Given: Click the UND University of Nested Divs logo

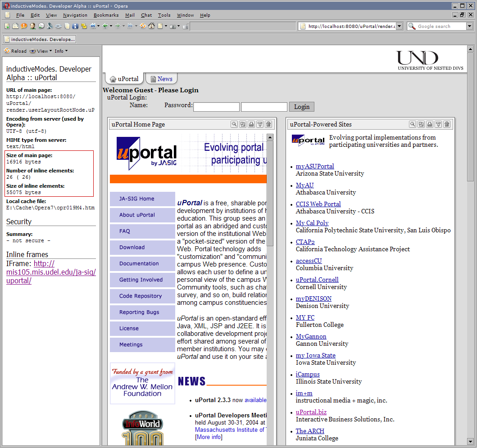Looking at the screenshot, I should (431, 60).
